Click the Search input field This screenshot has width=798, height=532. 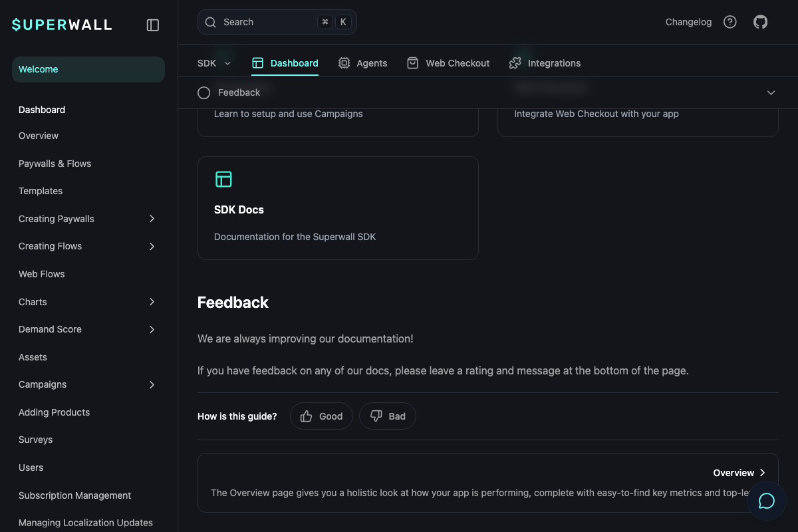(277, 22)
